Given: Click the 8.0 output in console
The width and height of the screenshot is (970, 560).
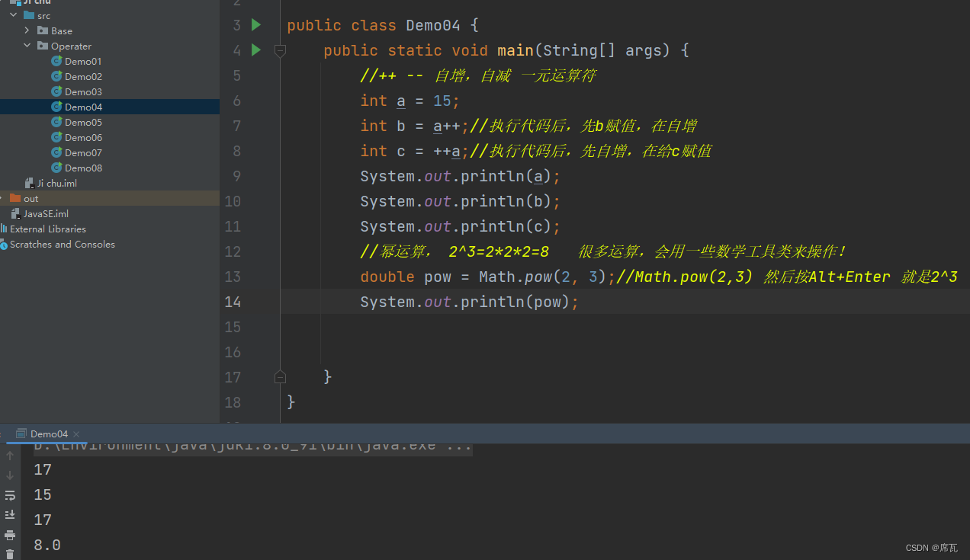Looking at the screenshot, I should (x=47, y=545).
